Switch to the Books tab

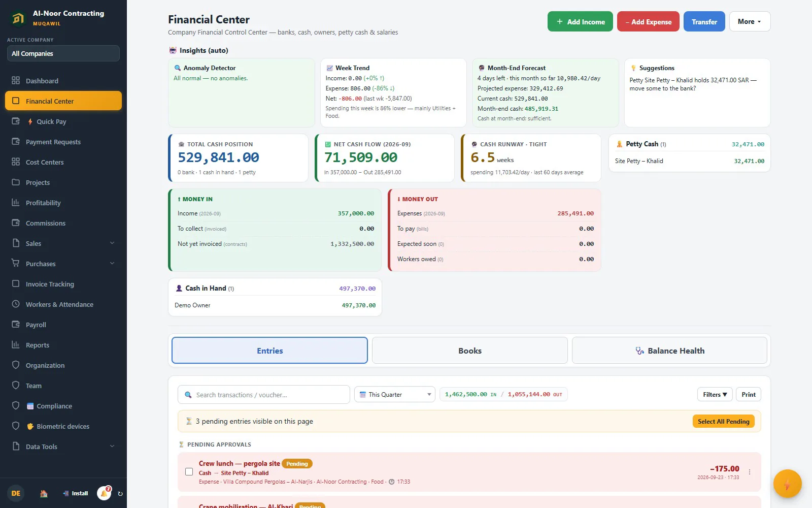(469, 351)
